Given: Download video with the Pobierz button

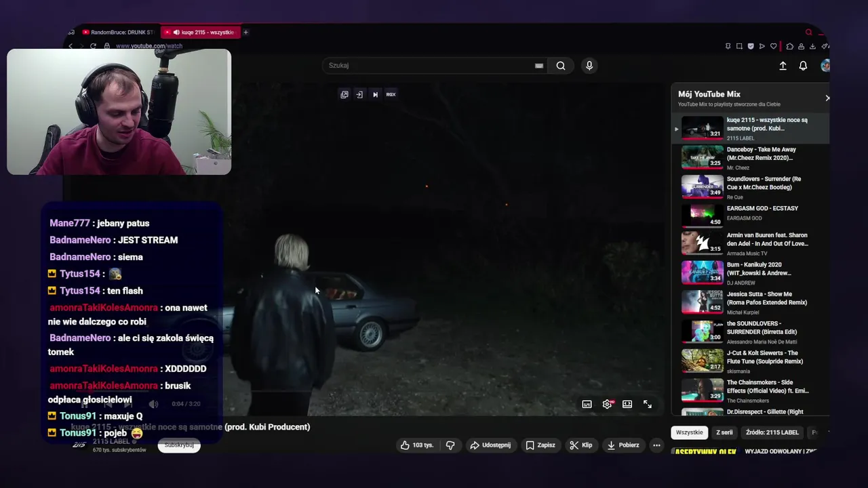Looking at the screenshot, I should [x=623, y=445].
